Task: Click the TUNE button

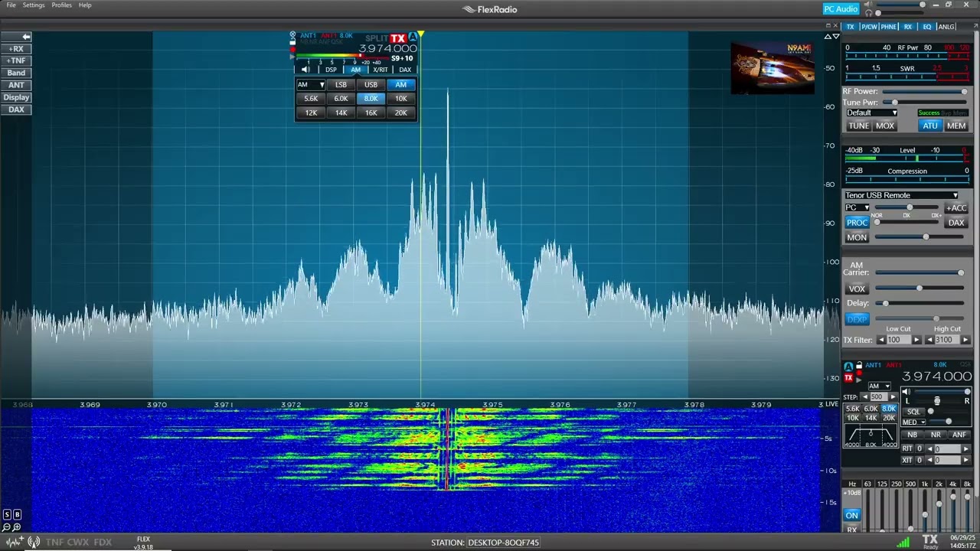Action: point(858,126)
